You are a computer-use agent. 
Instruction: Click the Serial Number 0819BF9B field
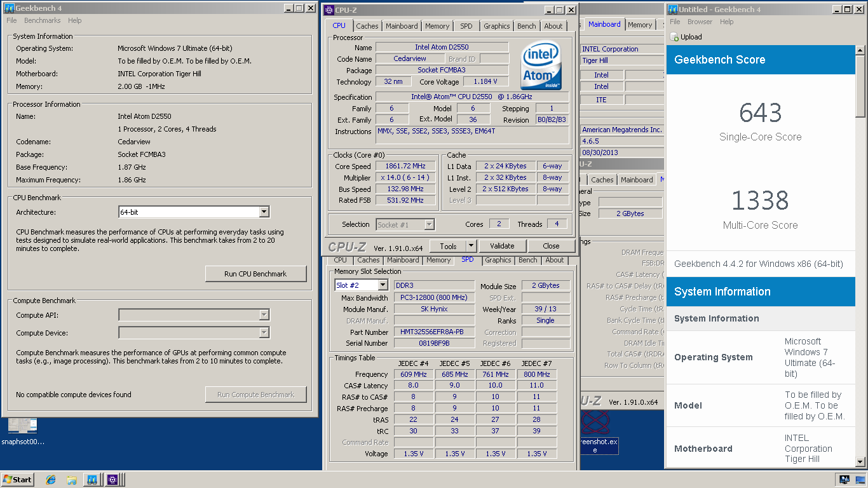(434, 343)
